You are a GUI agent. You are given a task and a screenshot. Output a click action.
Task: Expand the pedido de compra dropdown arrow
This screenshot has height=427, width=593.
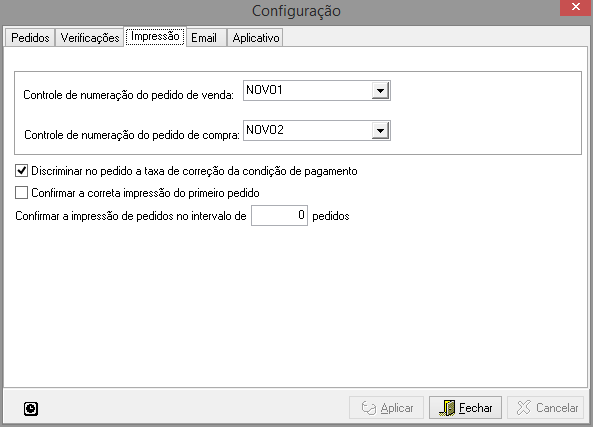[x=380, y=131]
